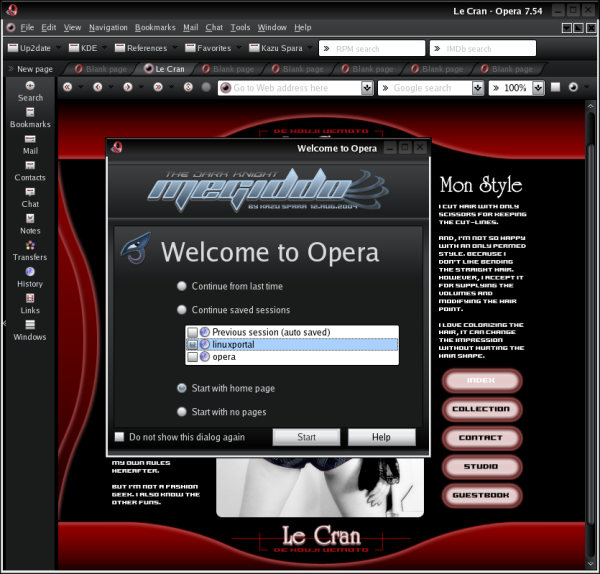Open the Contacts panel in sidebar

click(x=30, y=171)
